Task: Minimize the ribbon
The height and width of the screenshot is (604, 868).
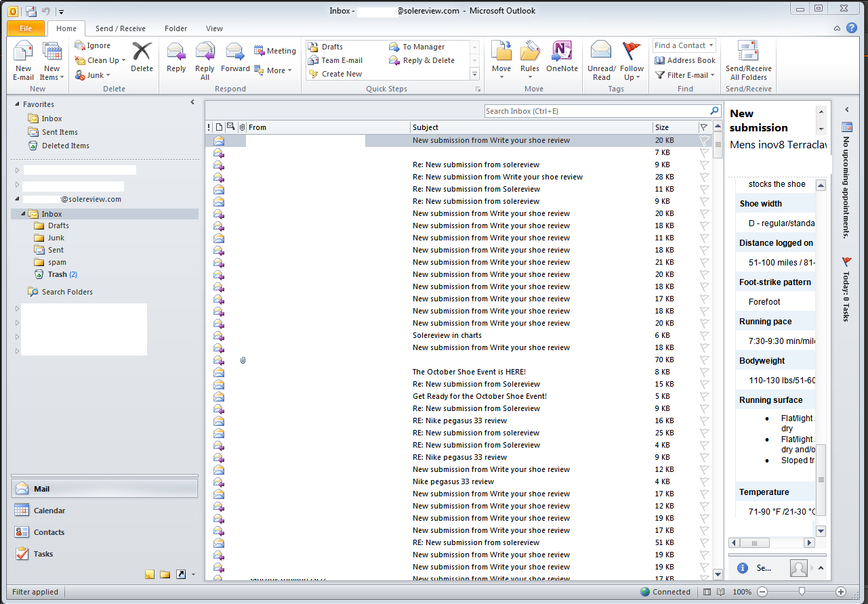Action: [x=838, y=28]
